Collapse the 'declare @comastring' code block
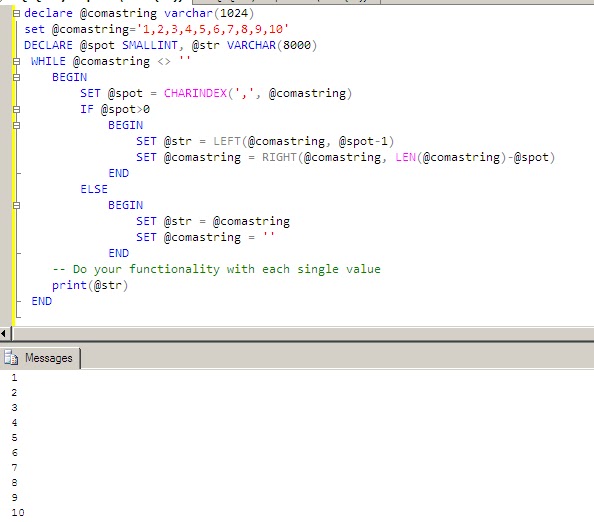 click(x=16, y=14)
